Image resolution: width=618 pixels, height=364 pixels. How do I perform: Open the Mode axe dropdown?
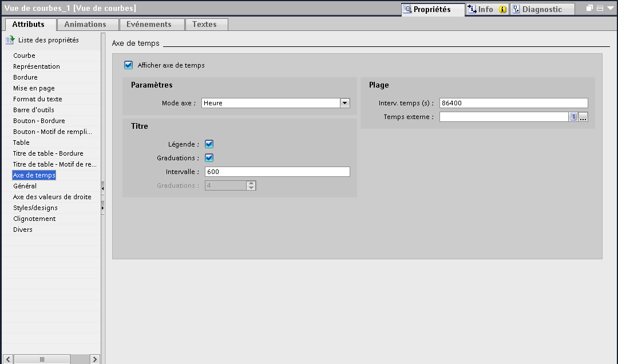pyautogui.click(x=344, y=103)
